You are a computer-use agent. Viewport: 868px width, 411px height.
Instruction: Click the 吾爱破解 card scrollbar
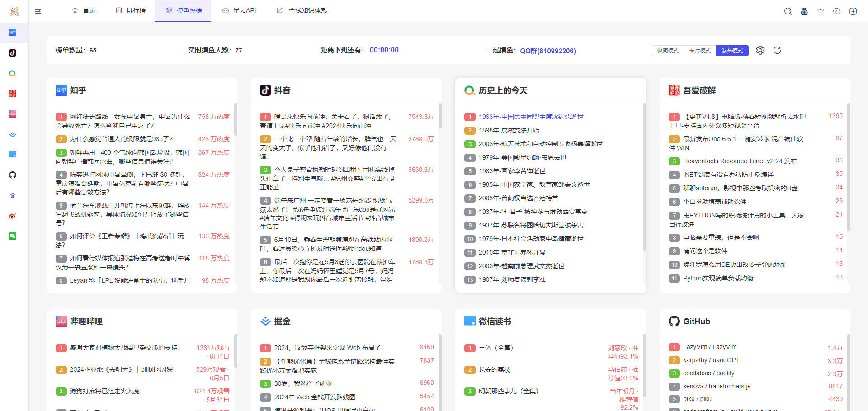point(849,167)
